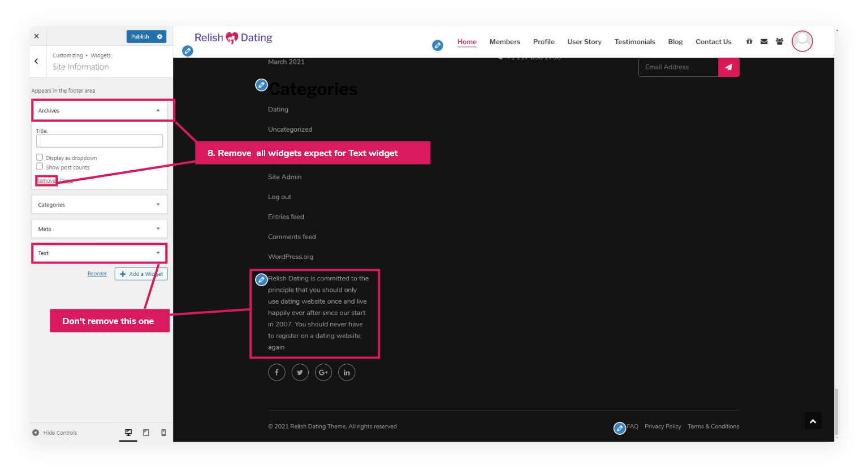Viewport: 868px width, 475px height.
Task: Go back with the left chevron arrow
Action: [x=36, y=61]
